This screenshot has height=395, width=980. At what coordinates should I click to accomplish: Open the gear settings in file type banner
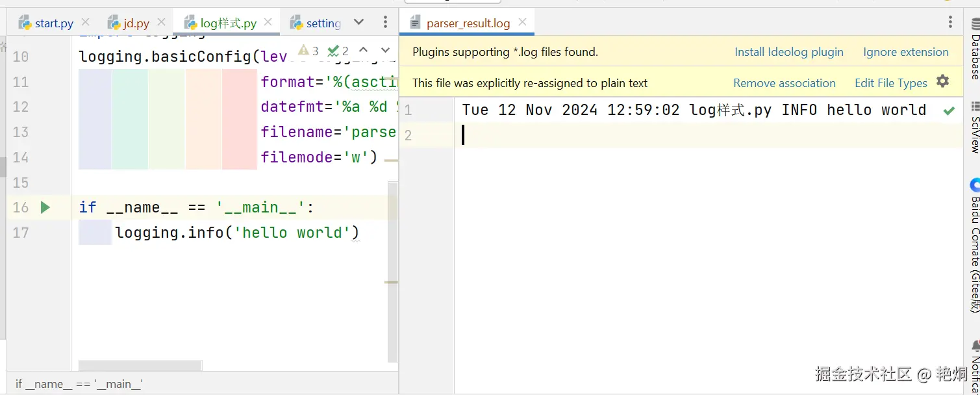pos(943,81)
